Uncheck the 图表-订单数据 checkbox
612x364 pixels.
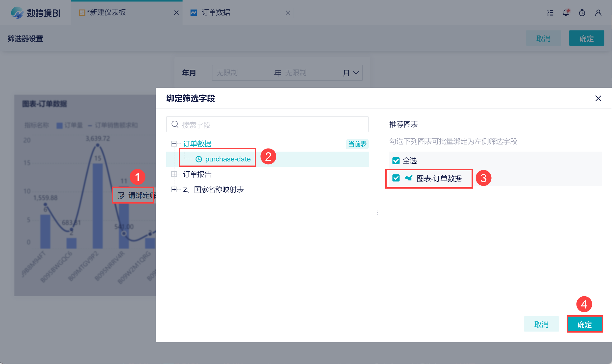pyautogui.click(x=396, y=178)
